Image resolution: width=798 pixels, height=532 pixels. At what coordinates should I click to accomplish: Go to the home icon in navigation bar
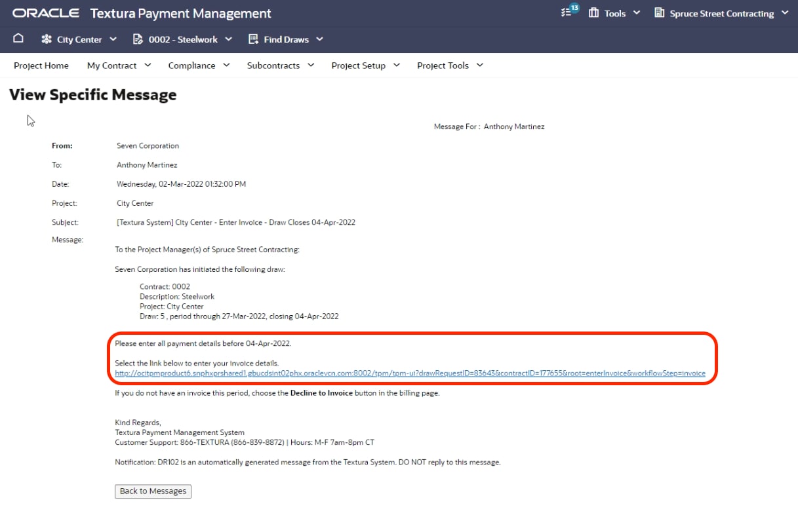[18, 39]
